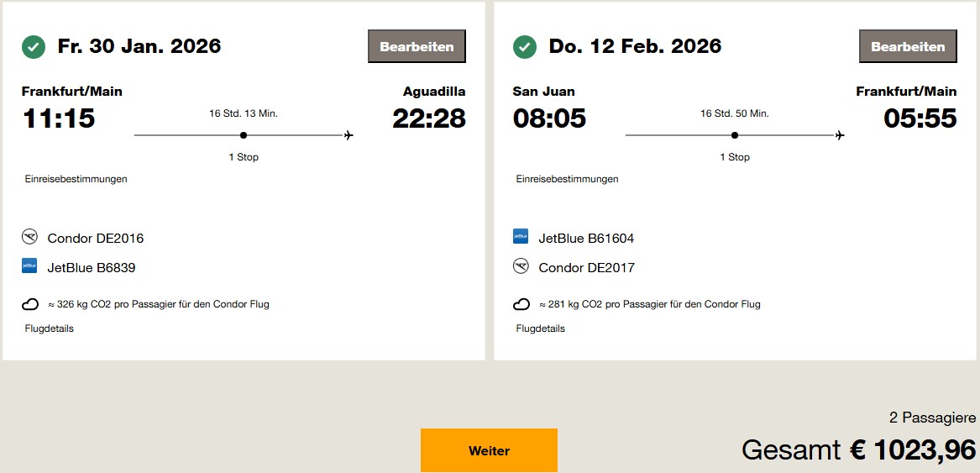This screenshot has width=980, height=473.
Task: Click the Condor logo next to DE2016
Action: tap(30, 238)
